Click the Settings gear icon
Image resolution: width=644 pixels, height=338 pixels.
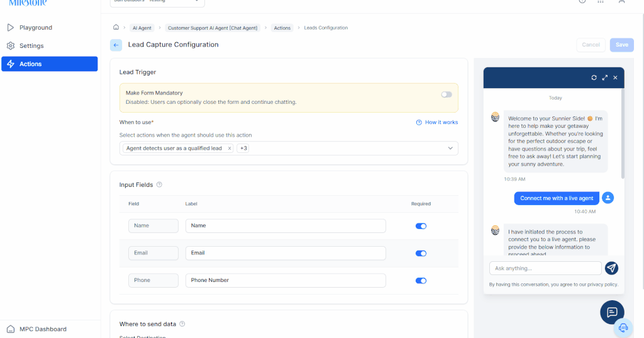point(11,46)
